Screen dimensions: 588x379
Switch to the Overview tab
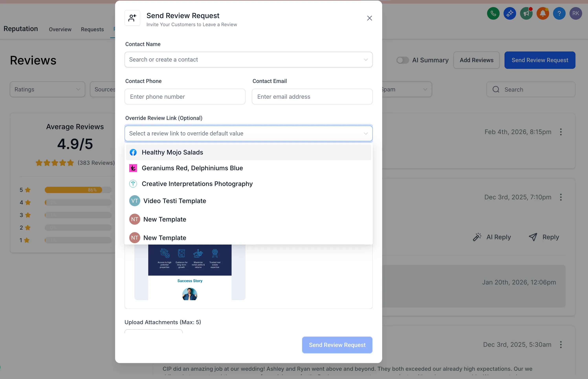coord(60,29)
